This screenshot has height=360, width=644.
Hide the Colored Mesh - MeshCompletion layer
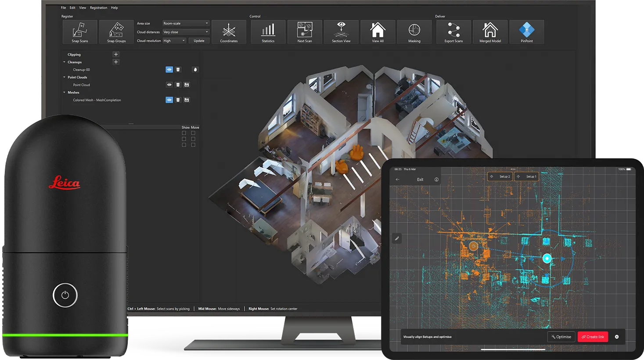pyautogui.click(x=169, y=100)
